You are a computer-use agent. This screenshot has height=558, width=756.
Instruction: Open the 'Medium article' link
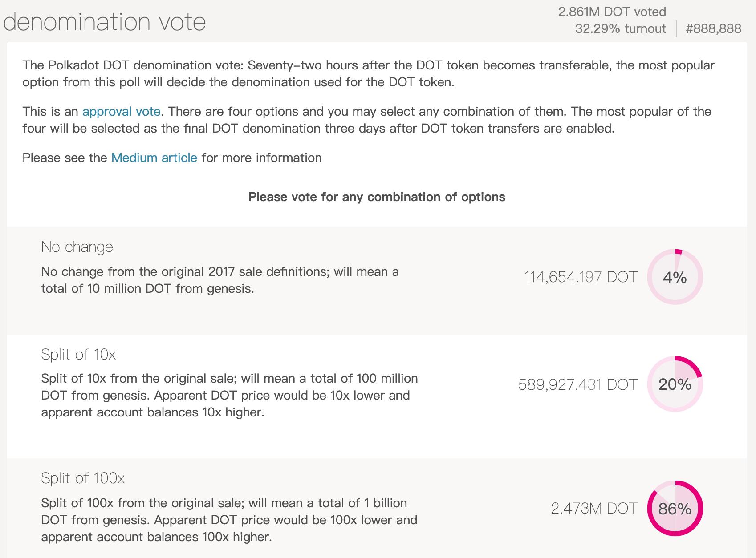(154, 157)
